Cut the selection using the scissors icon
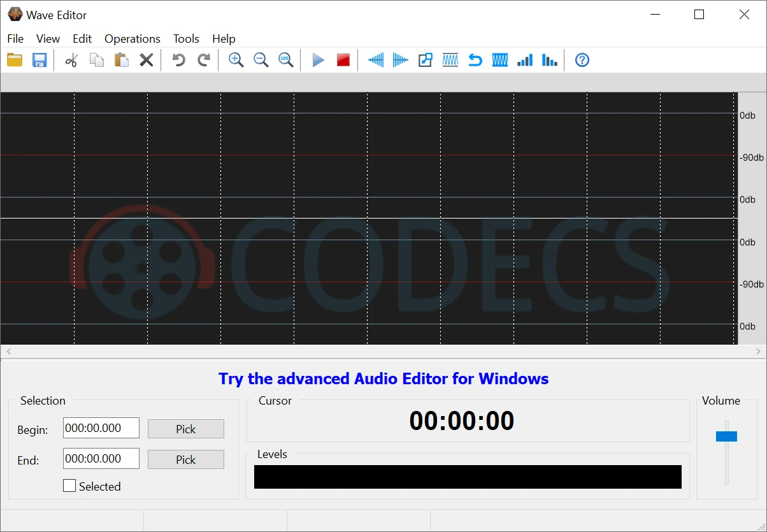 click(x=71, y=60)
